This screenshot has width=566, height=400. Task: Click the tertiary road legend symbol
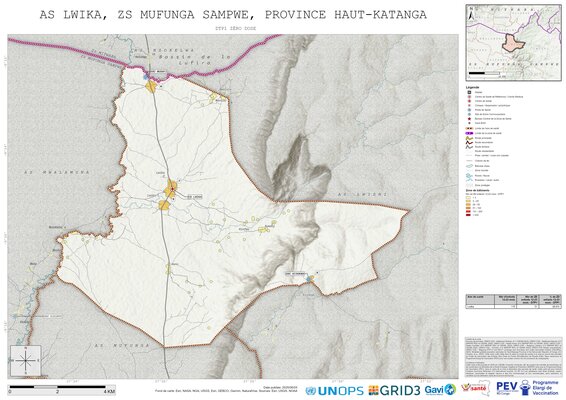pos(469,147)
